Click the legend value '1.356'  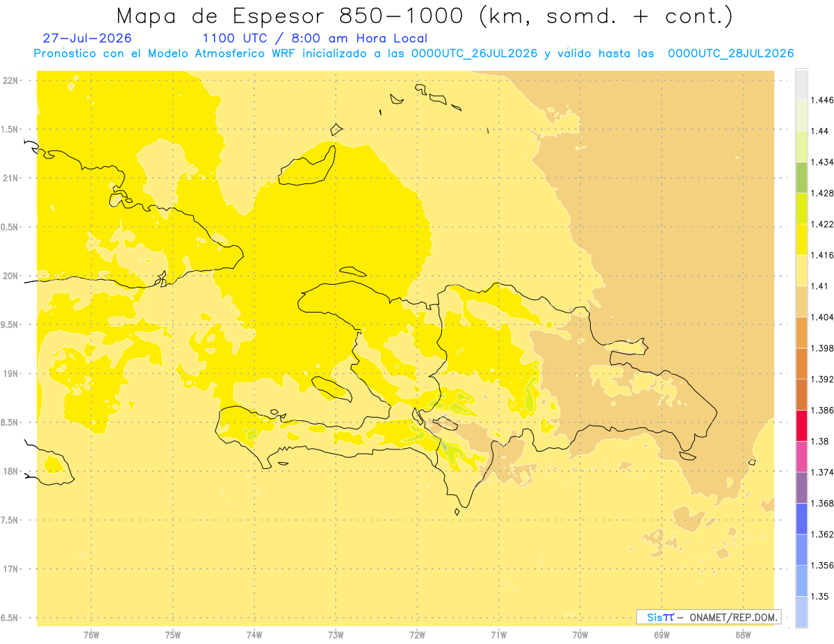(x=824, y=565)
